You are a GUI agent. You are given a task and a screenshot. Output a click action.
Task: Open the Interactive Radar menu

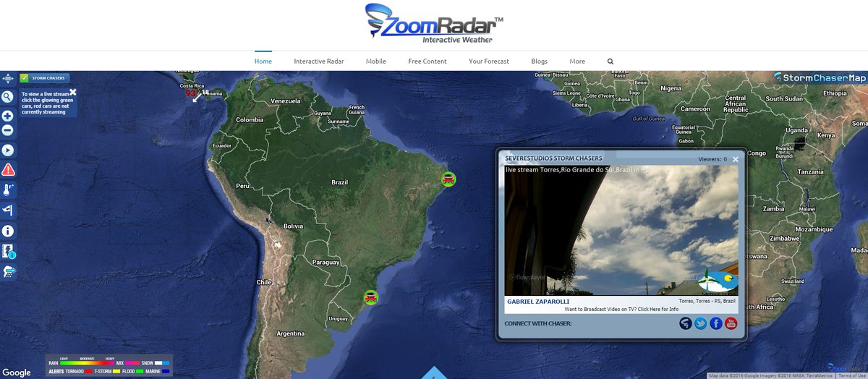pyautogui.click(x=319, y=61)
